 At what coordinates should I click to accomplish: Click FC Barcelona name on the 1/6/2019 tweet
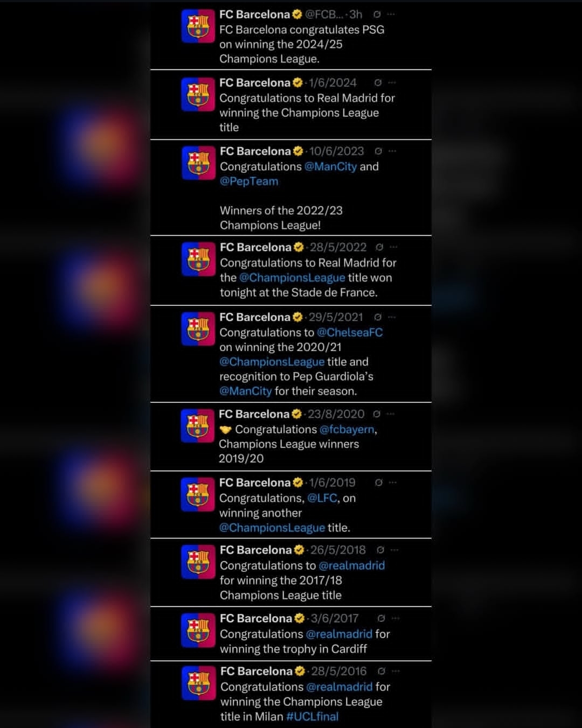pyautogui.click(x=255, y=482)
